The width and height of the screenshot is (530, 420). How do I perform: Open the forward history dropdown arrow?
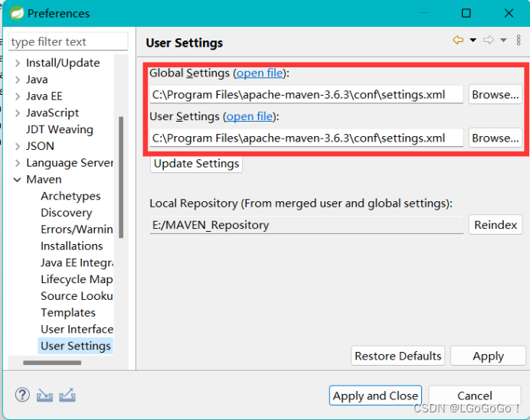[503, 41]
